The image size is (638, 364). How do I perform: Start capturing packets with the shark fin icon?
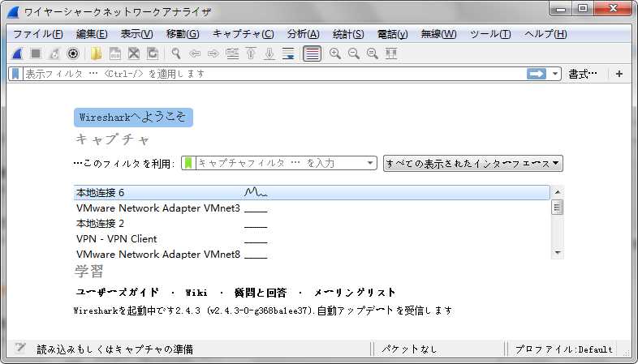(x=17, y=54)
